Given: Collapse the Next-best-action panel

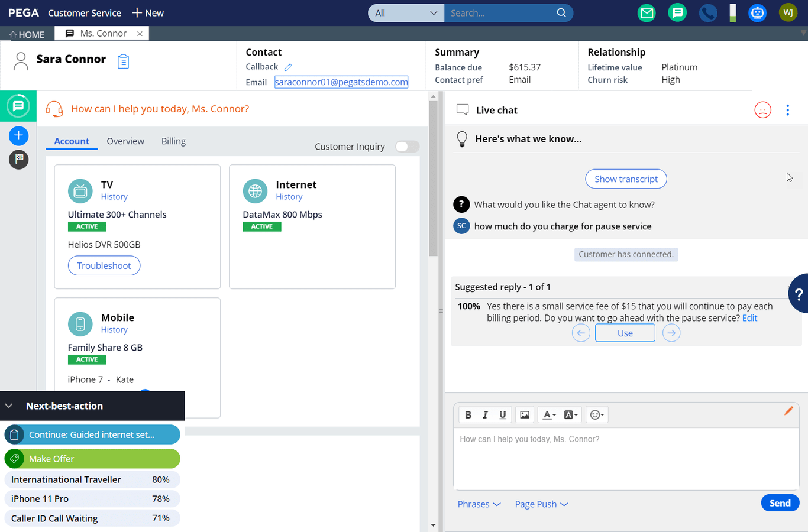Looking at the screenshot, I should [8, 406].
